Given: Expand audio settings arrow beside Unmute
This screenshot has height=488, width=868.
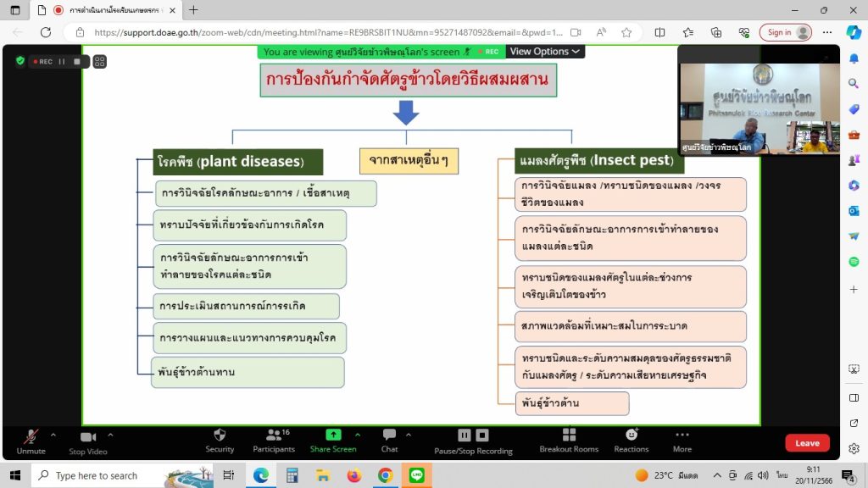Looking at the screenshot, I should (53, 435).
